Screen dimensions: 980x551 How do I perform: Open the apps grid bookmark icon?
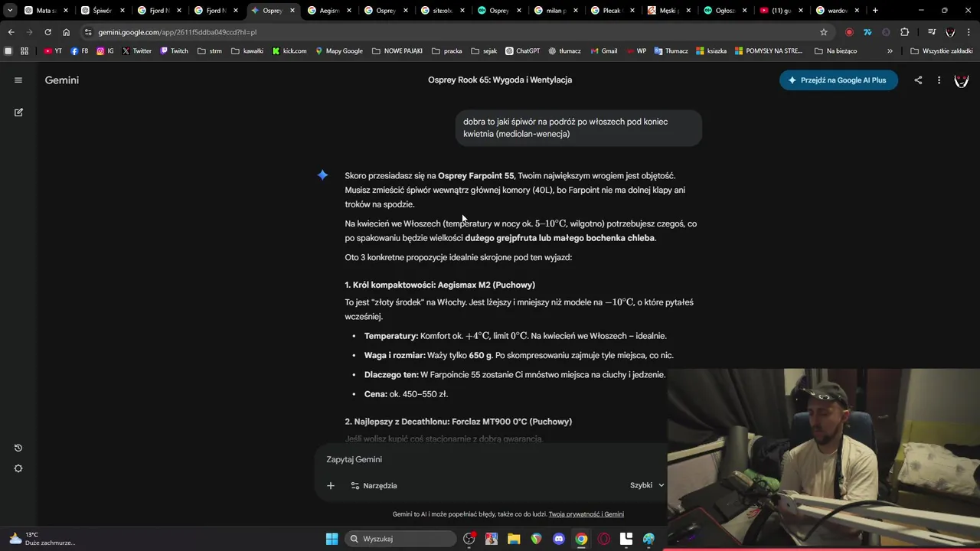coord(24,51)
